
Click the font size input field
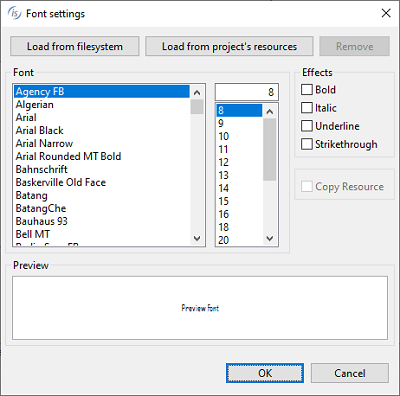pos(247,92)
